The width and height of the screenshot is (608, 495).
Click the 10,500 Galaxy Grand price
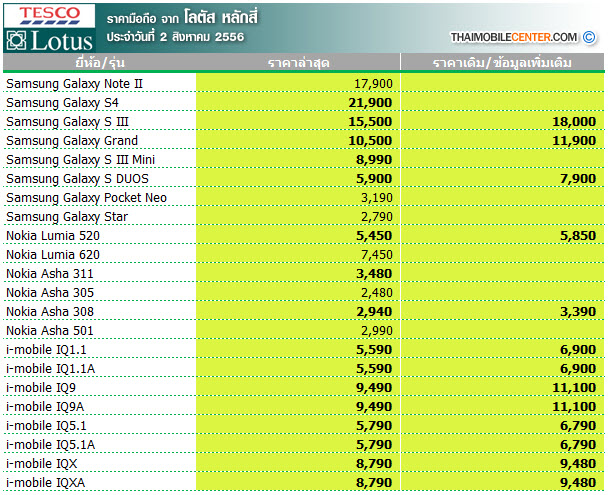370,141
